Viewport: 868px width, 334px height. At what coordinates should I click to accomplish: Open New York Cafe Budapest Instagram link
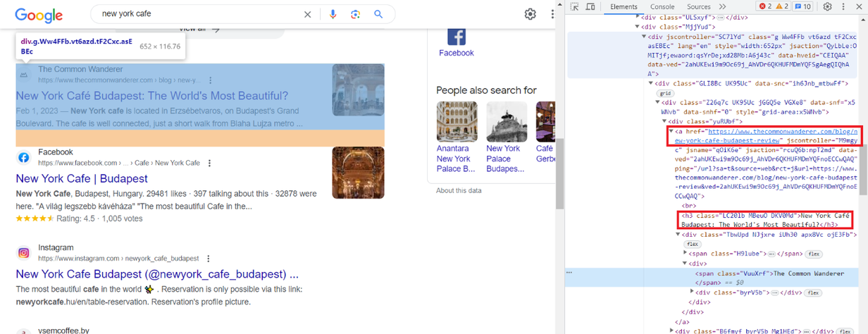tap(157, 274)
